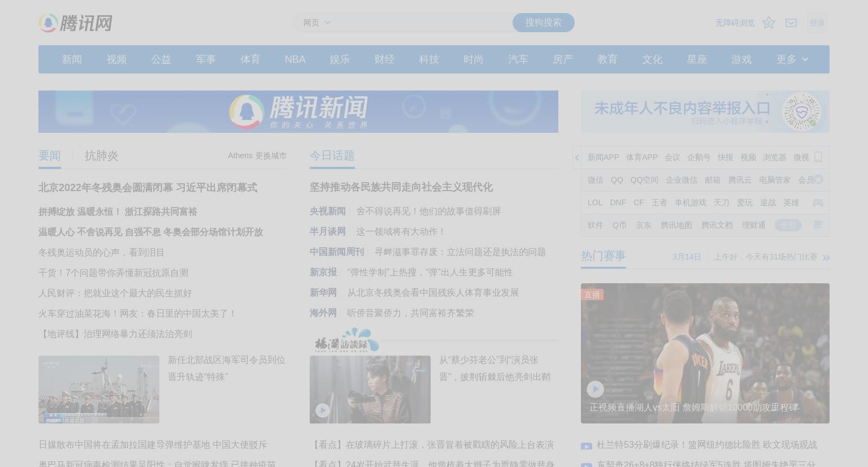The width and height of the screenshot is (868, 467).
Task: Open 新闻APP link in services panel
Action: coord(604,157)
